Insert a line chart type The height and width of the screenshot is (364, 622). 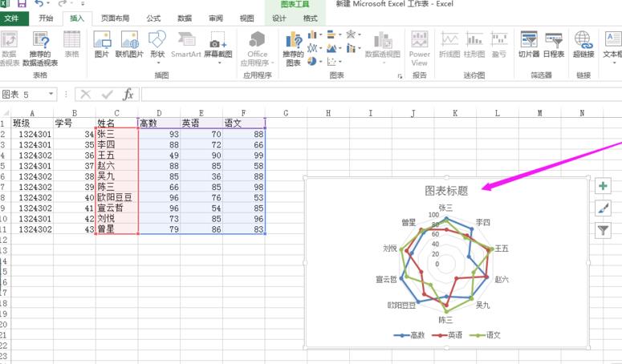[x=312, y=48]
